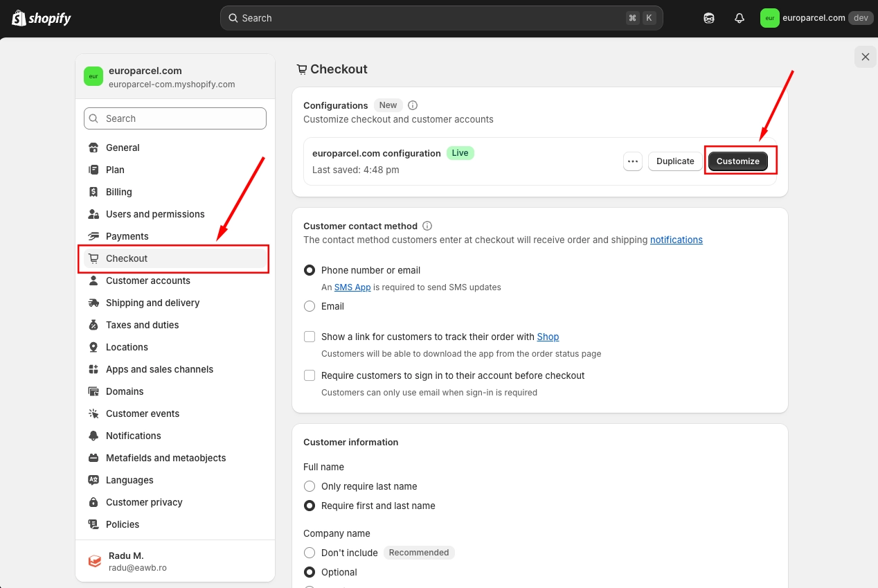
Task: Open the notifications hyperlink
Action: pyautogui.click(x=677, y=240)
